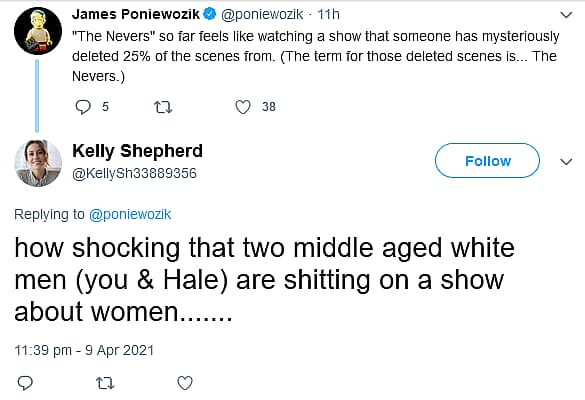Open the 11:39 pm - 9 Apr 2021 timestamp
Screen dimensions: 585x400
click(84, 350)
